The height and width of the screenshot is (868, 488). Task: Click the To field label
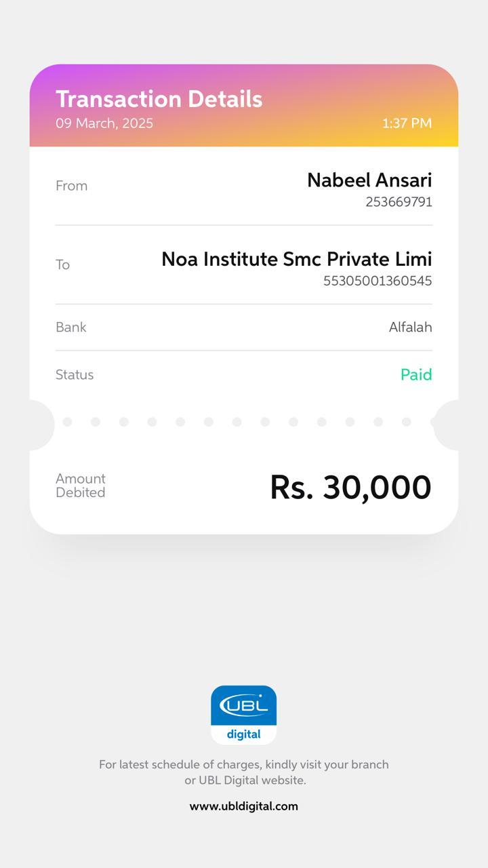[x=62, y=264]
